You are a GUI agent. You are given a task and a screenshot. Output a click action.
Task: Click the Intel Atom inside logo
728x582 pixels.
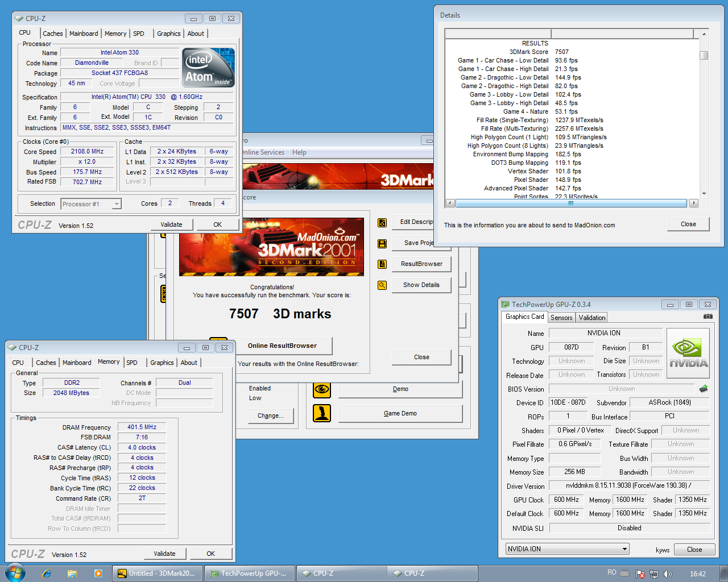point(208,67)
